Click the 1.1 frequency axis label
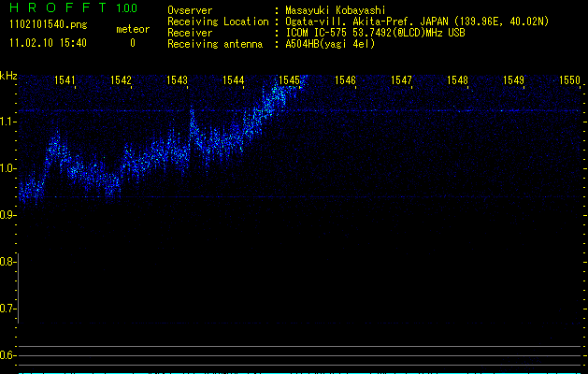Screen dimensions: 588x374 [8, 122]
